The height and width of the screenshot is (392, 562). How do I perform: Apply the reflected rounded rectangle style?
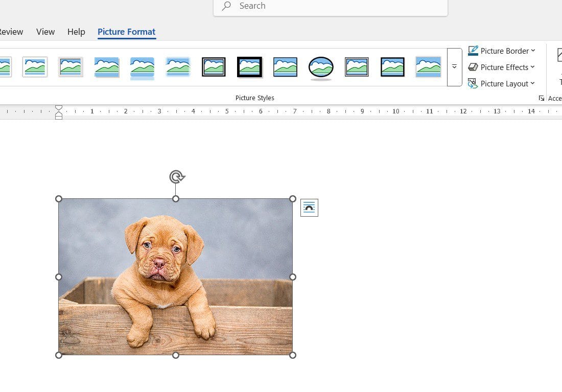pyautogui.click(x=142, y=66)
